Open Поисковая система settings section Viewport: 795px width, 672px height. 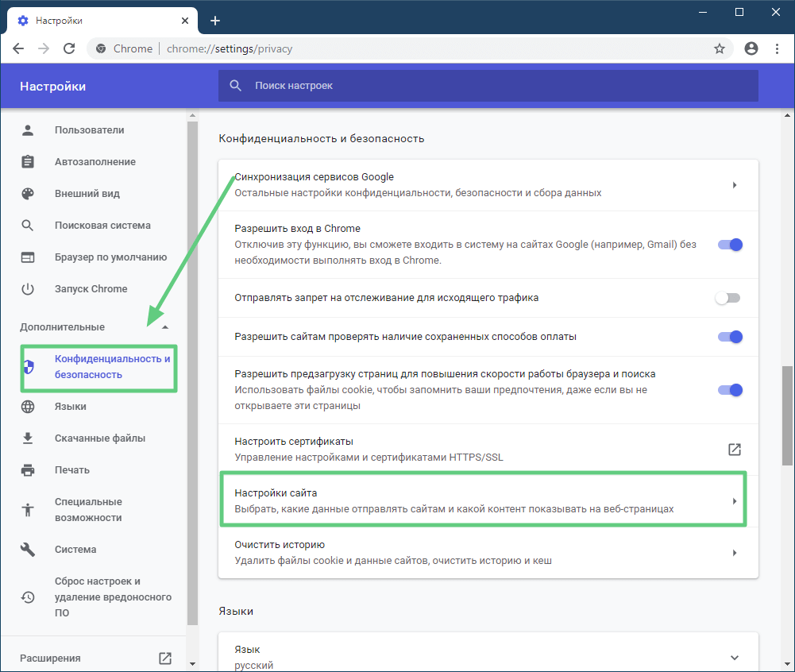click(102, 226)
